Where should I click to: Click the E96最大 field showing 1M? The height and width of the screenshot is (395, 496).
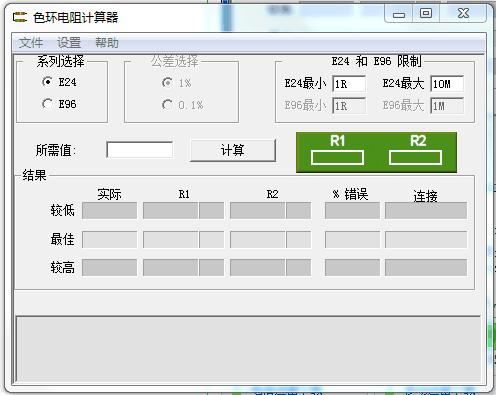coord(447,106)
